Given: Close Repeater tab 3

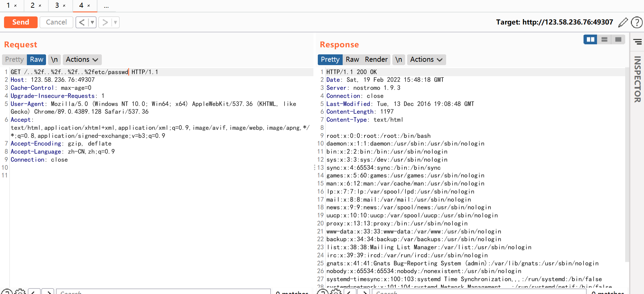Looking at the screenshot, I should point(64,6).
